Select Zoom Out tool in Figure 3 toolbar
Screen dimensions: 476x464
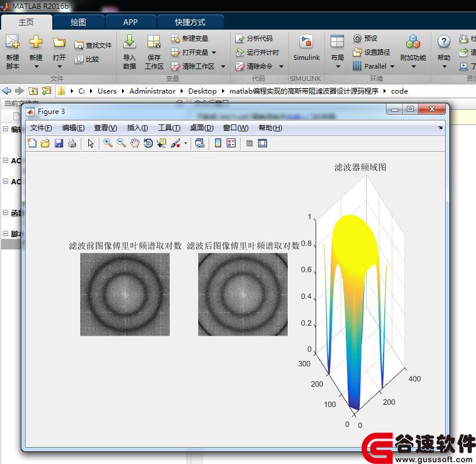tap(121, 143)
